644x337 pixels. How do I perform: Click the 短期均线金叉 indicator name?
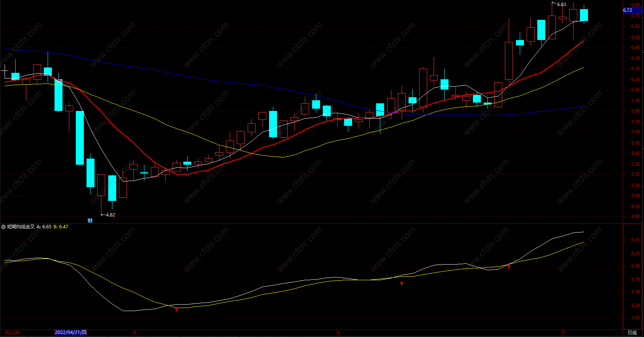point(21,227)
